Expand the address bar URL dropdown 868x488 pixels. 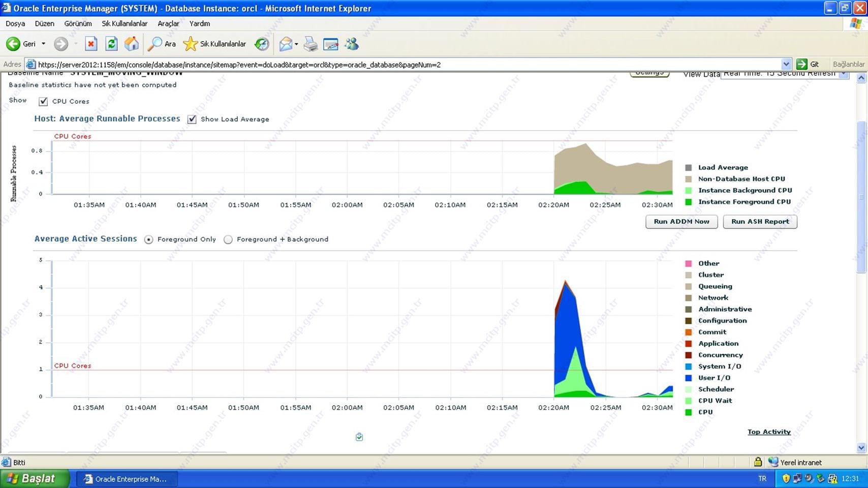click(x=786, y=64)
